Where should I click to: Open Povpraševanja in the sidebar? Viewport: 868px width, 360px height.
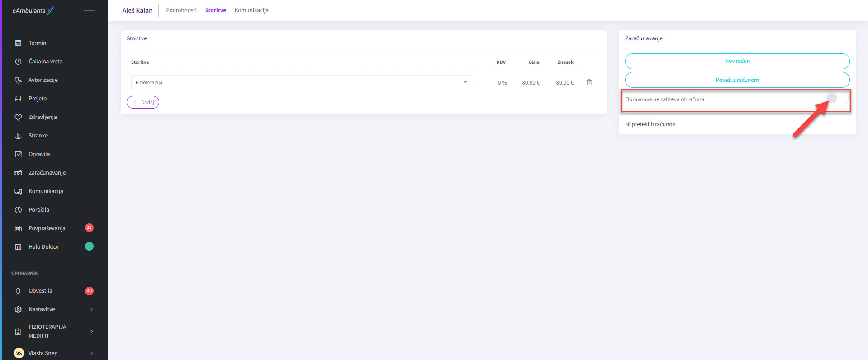coord(47,228)
